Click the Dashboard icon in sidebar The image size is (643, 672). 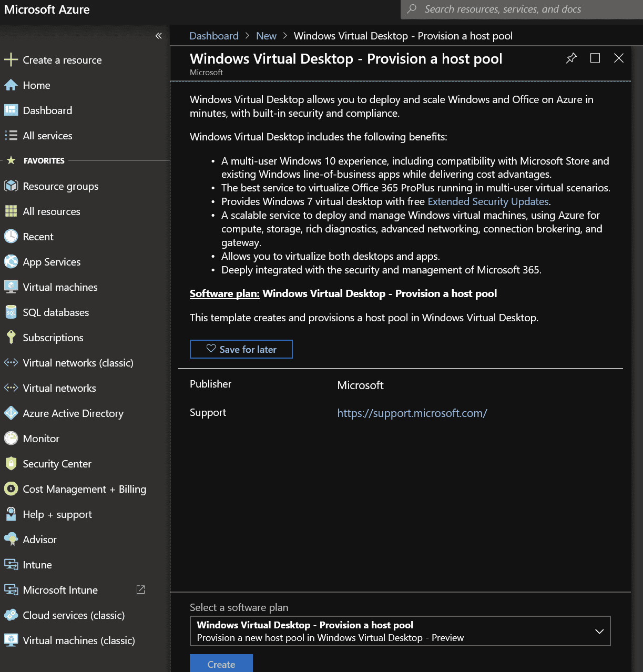click(11, 110)
